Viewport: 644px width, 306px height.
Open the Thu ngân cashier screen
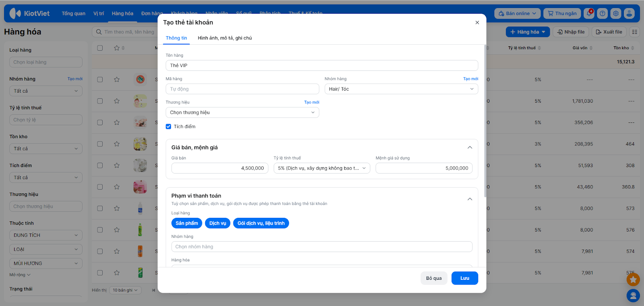[562, 13]
